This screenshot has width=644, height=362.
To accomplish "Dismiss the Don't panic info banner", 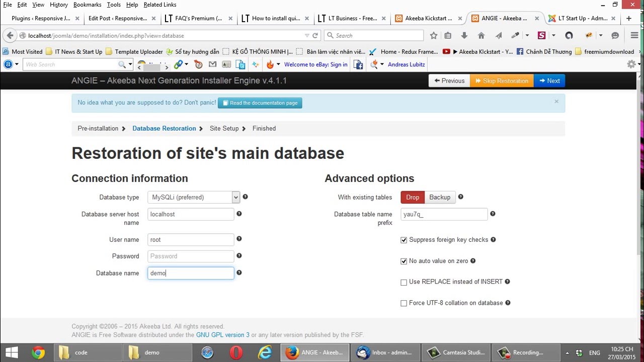I will pyautogui.click(x=556, y=102).
